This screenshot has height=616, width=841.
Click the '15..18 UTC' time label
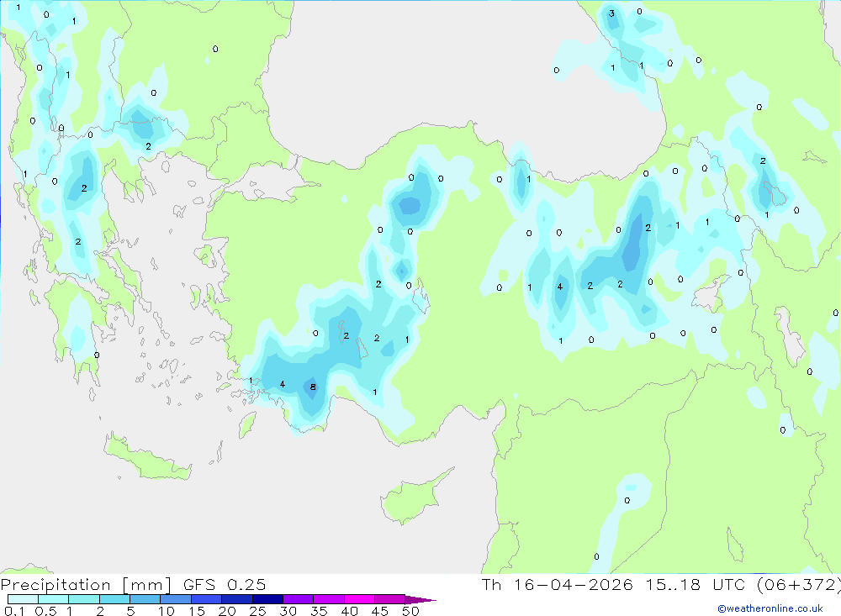pos(695,584)
